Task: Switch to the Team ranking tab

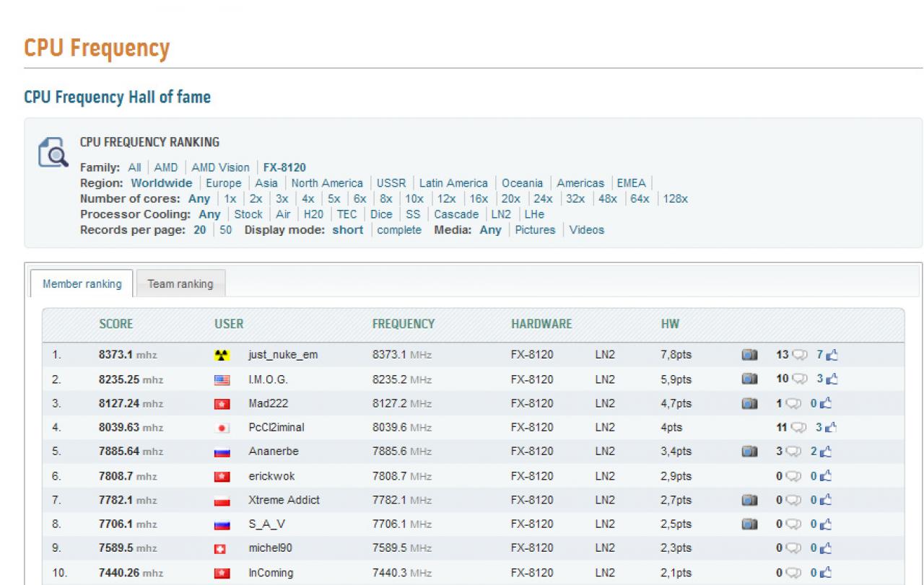Action: 180,283
